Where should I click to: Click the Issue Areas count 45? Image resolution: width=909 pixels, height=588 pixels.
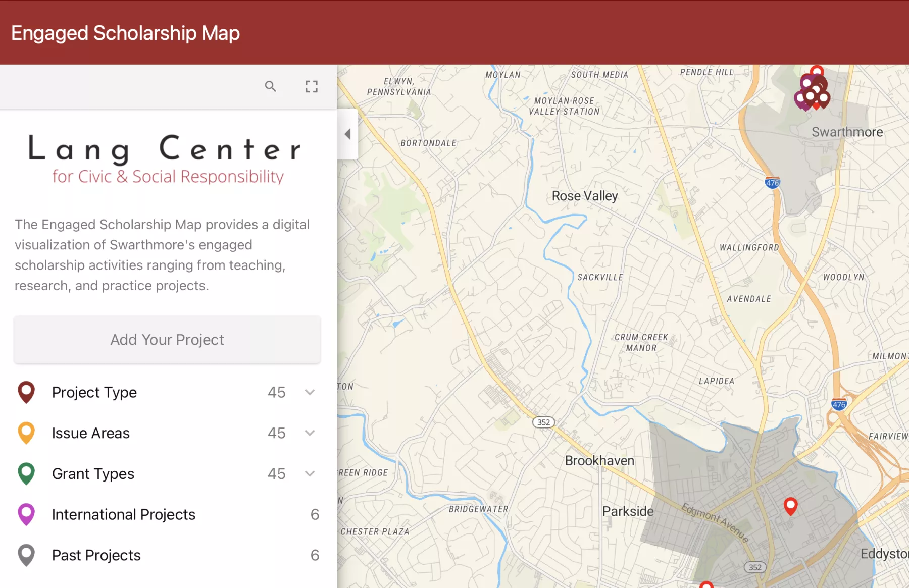click(277, 433)
